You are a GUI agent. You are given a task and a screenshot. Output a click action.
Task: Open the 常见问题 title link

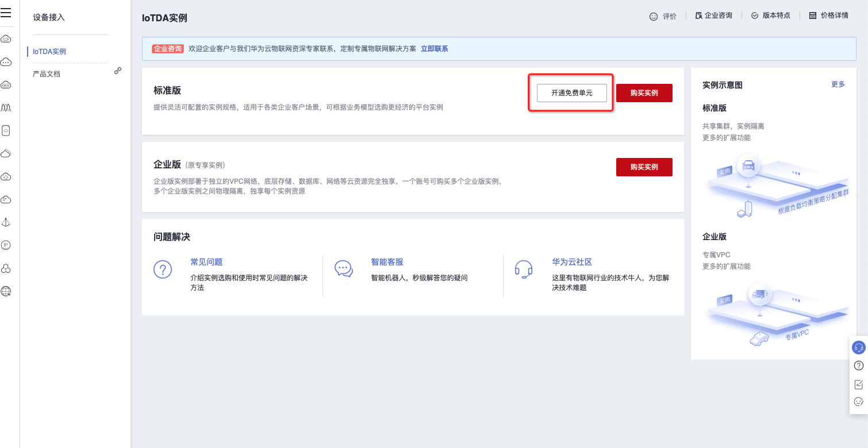[206, 262]
